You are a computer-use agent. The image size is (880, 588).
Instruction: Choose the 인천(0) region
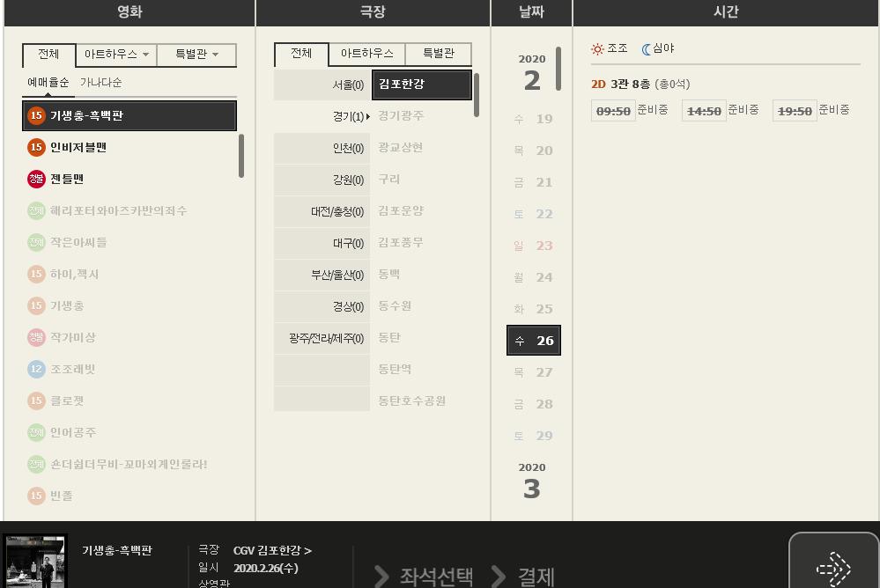[x=322, y=148]
